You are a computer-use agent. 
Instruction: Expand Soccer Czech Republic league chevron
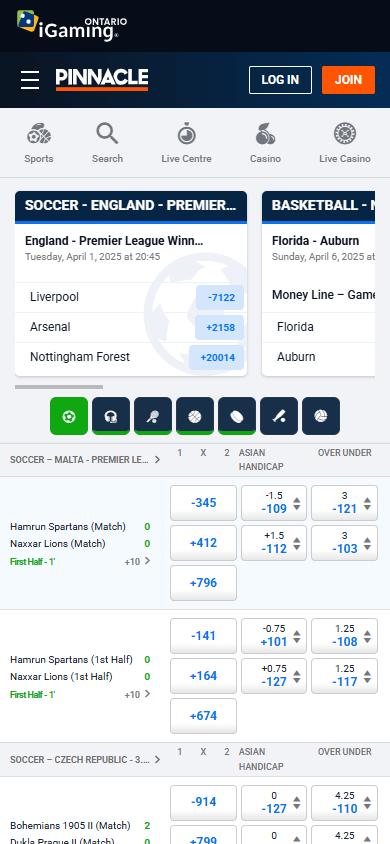click(157, 759)
